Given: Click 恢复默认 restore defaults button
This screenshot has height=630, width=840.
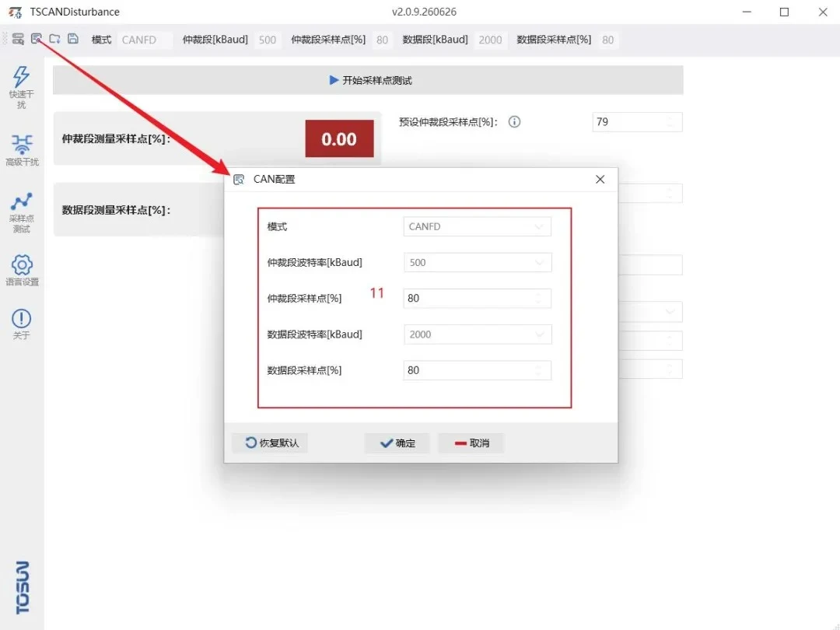Looking at the screenshot, I should tap(271, 443).
